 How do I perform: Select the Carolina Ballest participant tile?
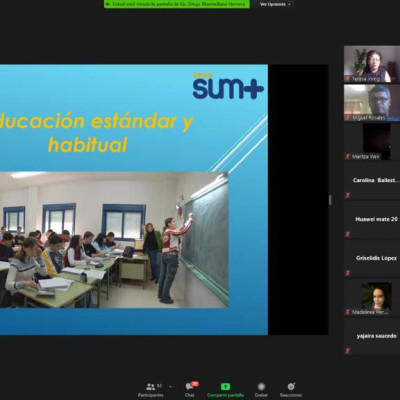(372, 181)
